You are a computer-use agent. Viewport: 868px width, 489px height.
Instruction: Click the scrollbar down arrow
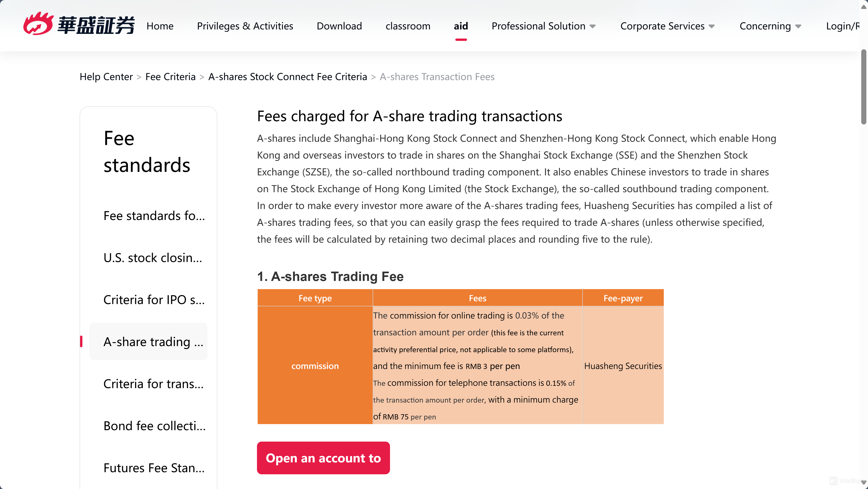[864, 483]
